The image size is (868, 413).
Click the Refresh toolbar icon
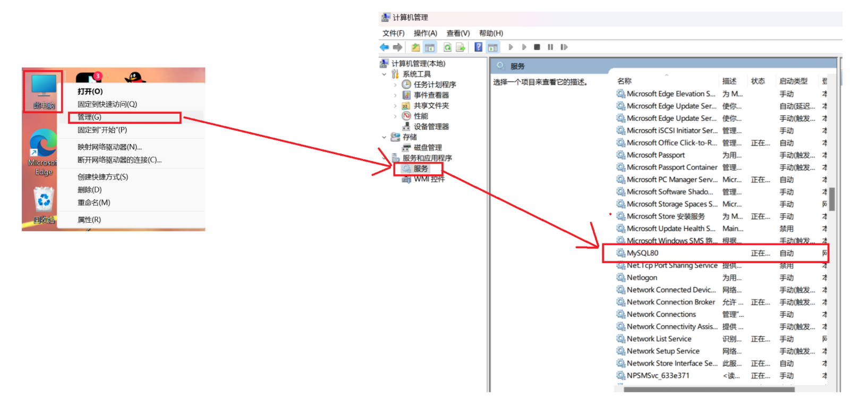447,47
